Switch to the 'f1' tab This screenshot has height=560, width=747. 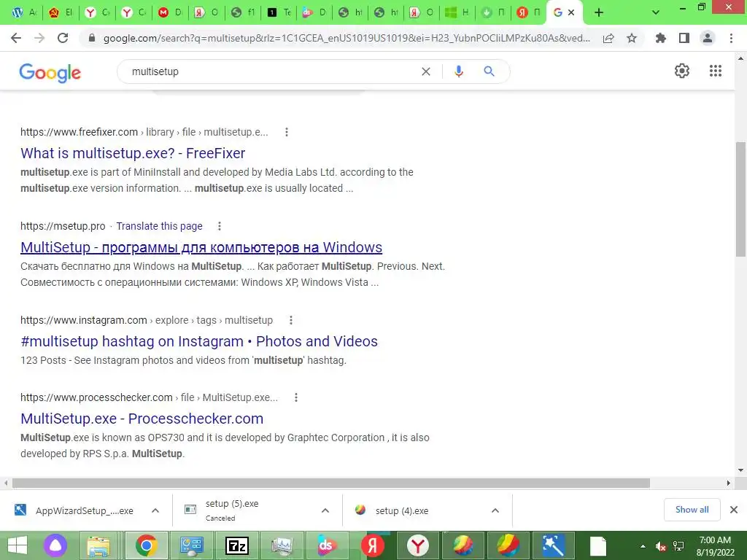(x=243, y=12)
